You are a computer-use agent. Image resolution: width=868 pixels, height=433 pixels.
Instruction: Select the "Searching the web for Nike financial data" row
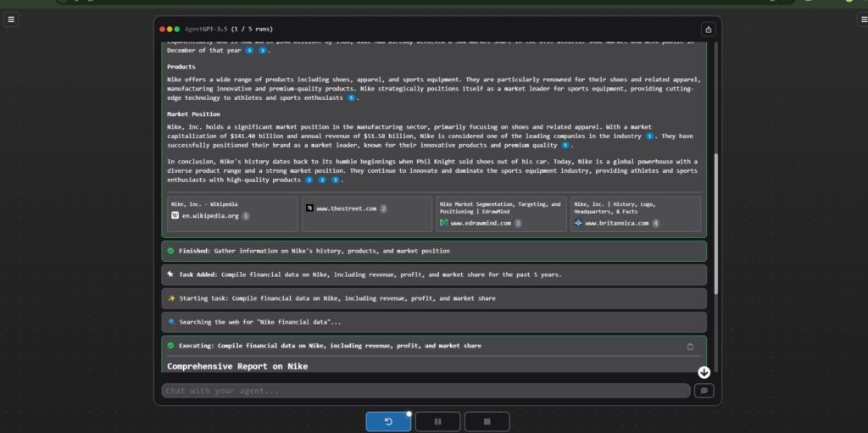434,322
